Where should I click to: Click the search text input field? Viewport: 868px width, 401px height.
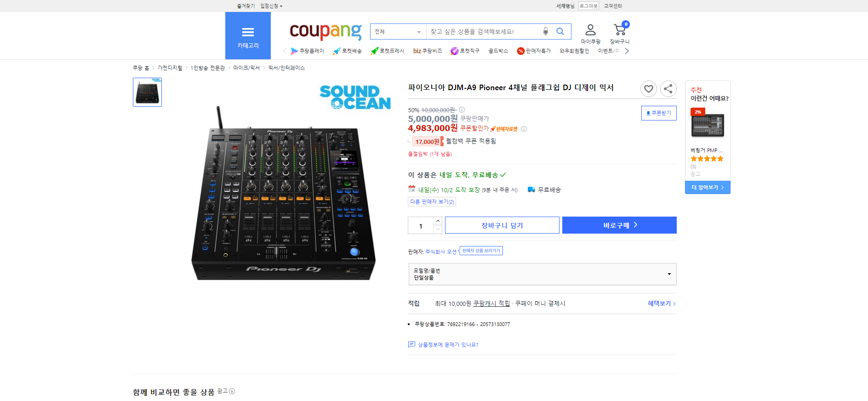click(484, 31)
